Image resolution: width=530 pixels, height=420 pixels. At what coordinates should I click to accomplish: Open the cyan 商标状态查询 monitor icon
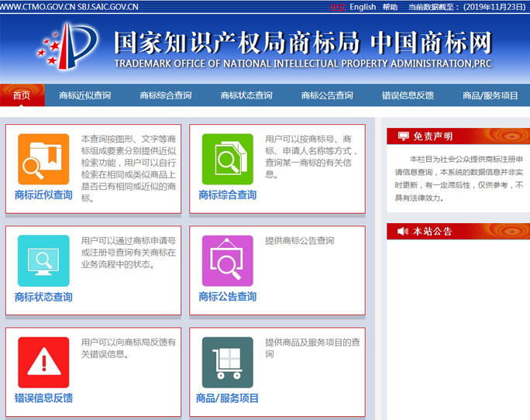(x=43, y=260)
